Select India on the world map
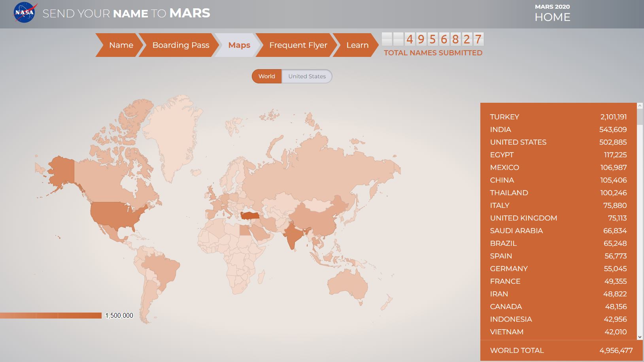The width and height of the screenshot is (644, 362). (x=293, y=236)
